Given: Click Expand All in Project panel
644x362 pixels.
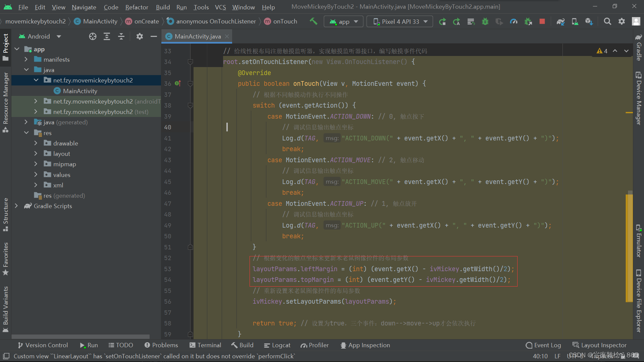Looking at the screenshot, I should 107,37.
